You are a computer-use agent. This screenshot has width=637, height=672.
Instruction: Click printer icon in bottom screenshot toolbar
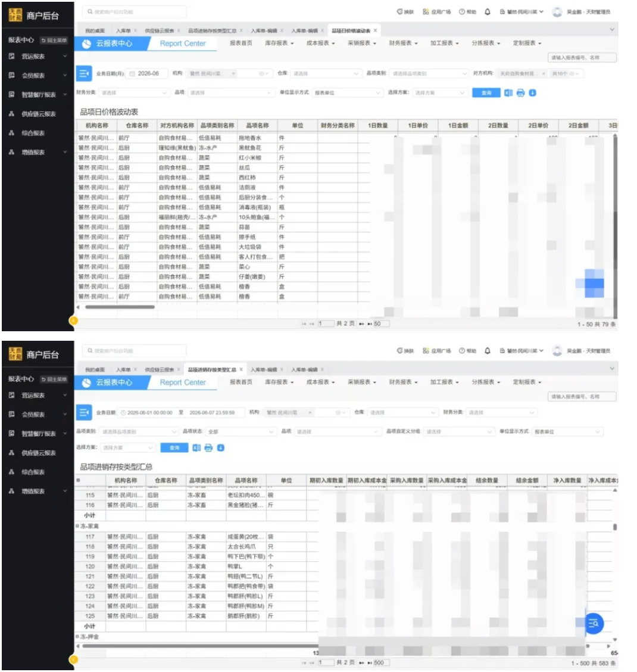click(208, 447)
